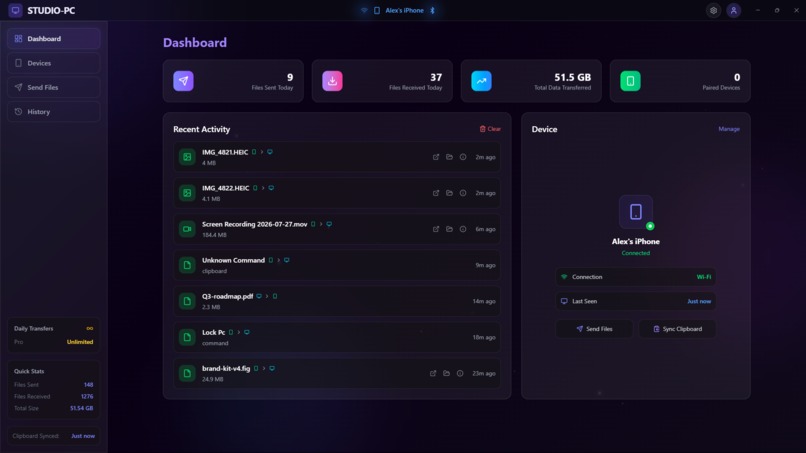Show IMG_4822.HEIC in its folder
806x453 pixels.
[449, 193]
